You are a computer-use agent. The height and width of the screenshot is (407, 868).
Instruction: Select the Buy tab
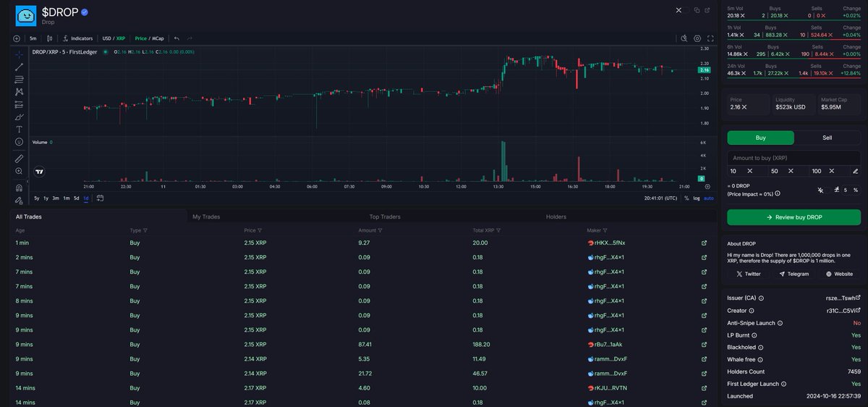(x=760, y=138)
